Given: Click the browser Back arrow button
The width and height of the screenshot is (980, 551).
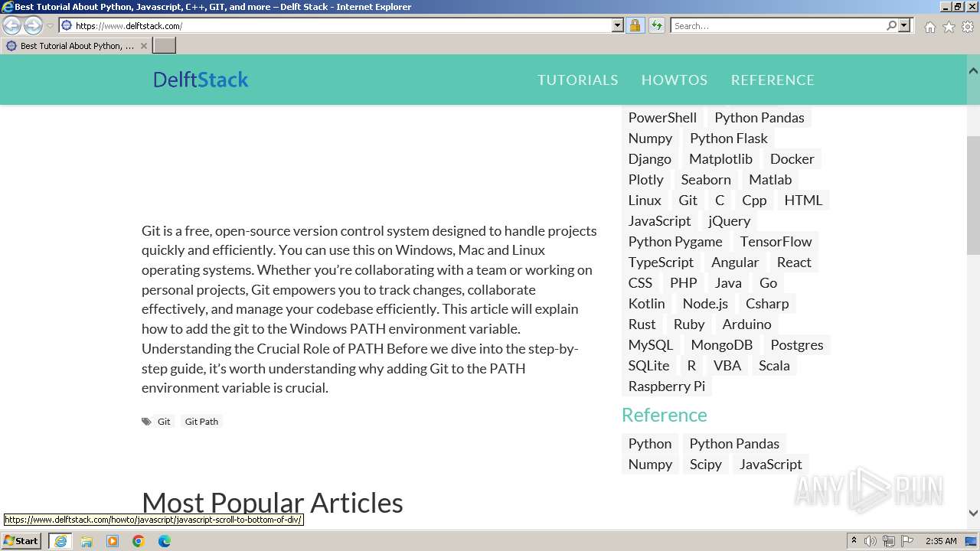Looking at the screenshot, I should pos(11,25).
